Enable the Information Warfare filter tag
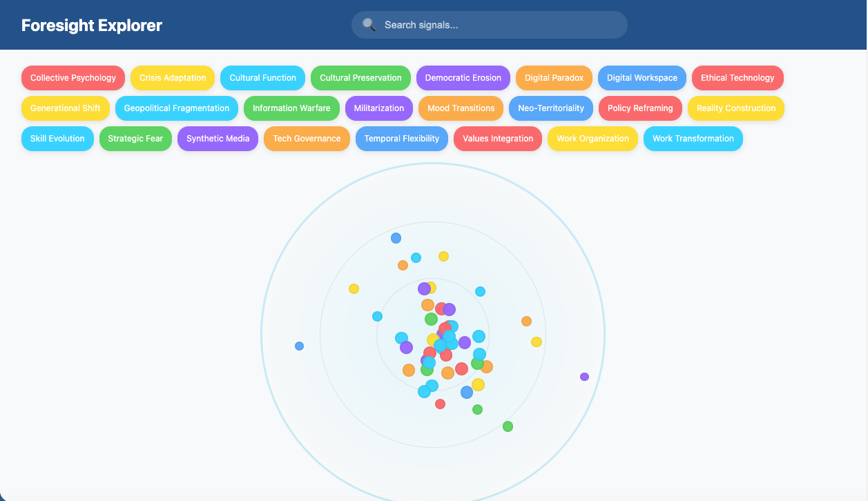This screenshot has width=868, height=501. click(x=291, y=108)
